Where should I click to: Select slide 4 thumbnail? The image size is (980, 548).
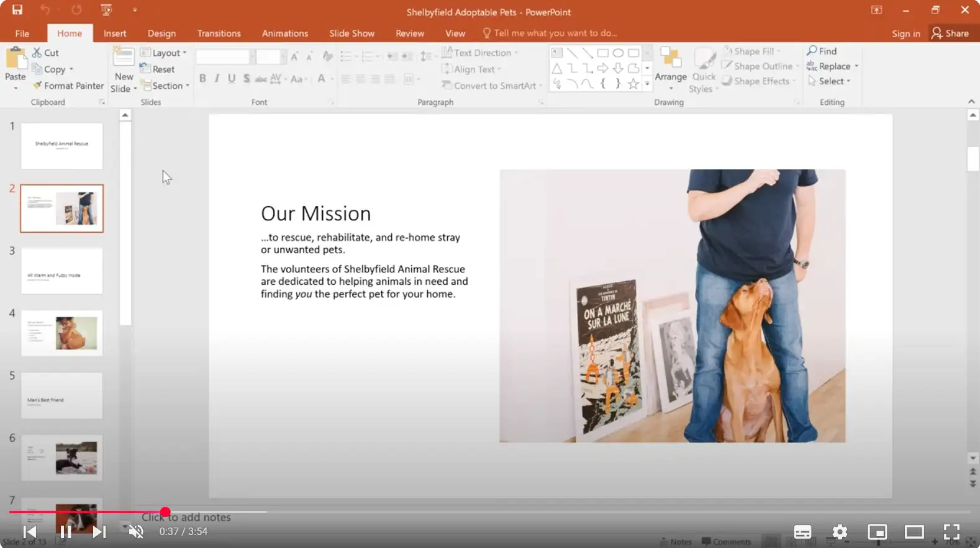[x=61, y=333]
